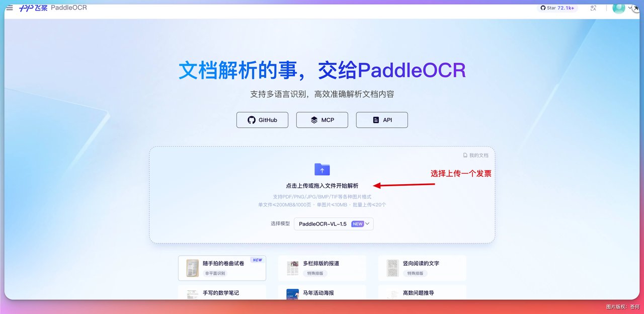Click the multi-column newspaper thumbnail

tap(293, 268)
